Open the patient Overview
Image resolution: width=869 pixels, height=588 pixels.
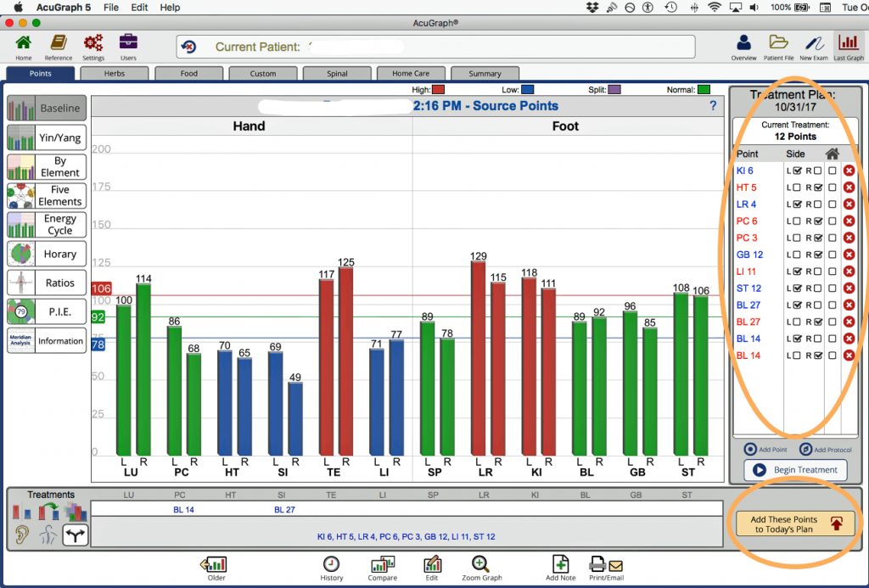pos(743,48)
